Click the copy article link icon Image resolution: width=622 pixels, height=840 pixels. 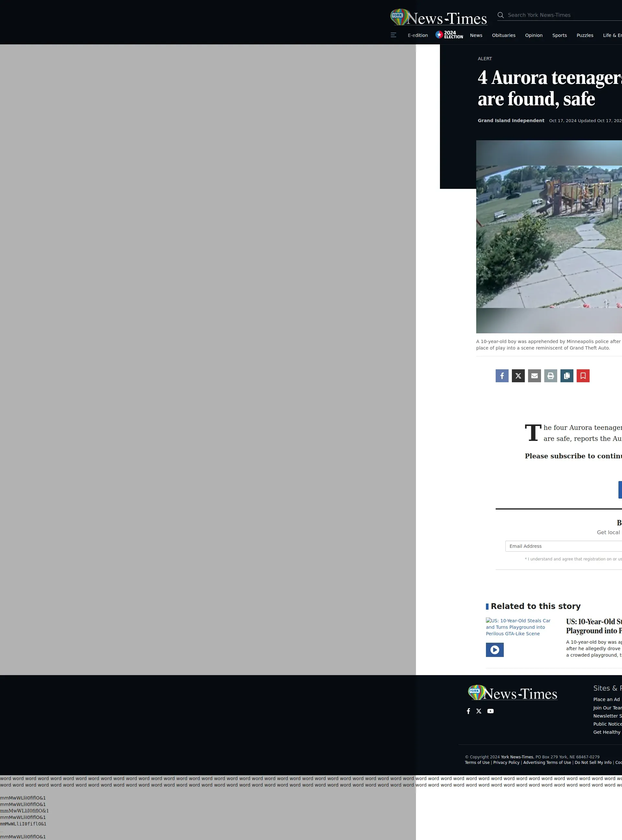tap(567, 375)
